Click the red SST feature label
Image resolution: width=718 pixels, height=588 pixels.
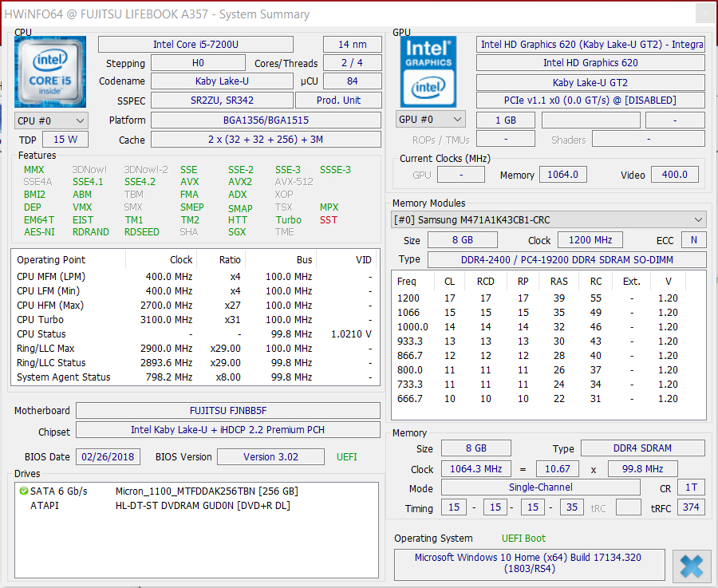pyautogui.click(x=329, y=220)
